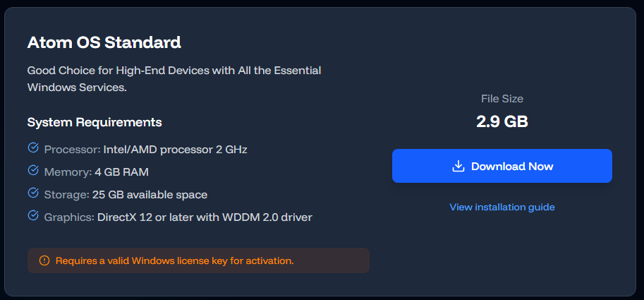Image resolution: width=644 pixels, height=300 pixels.
Task: Click the 25 GB available space text
Action: [150, 195]
